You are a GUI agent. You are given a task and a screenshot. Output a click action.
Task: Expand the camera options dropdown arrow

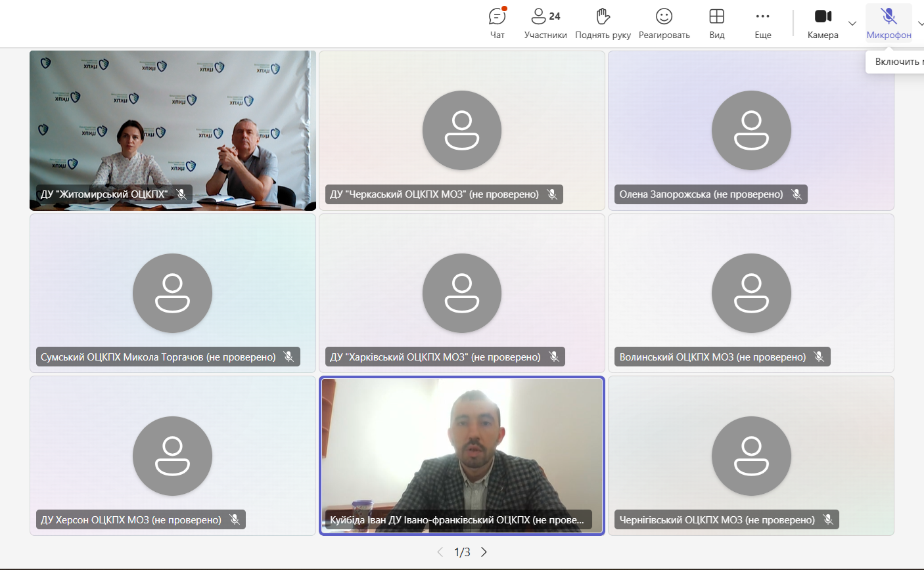[x=852, y=24]
